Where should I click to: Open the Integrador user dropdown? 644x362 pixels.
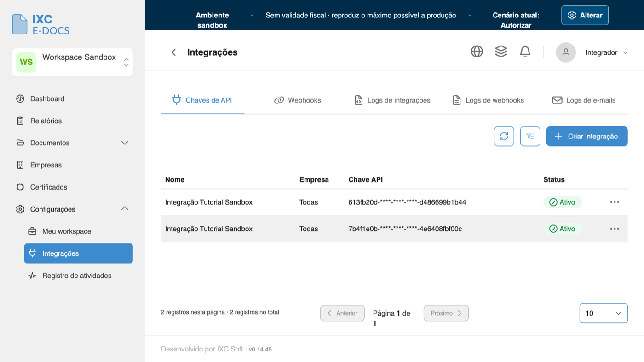606,52
